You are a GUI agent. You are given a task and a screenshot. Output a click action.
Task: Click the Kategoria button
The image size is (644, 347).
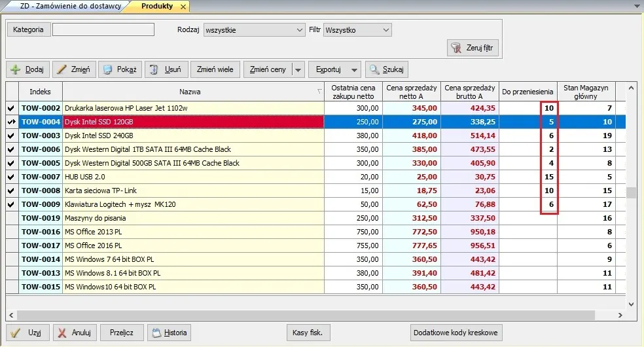[28, 29]
